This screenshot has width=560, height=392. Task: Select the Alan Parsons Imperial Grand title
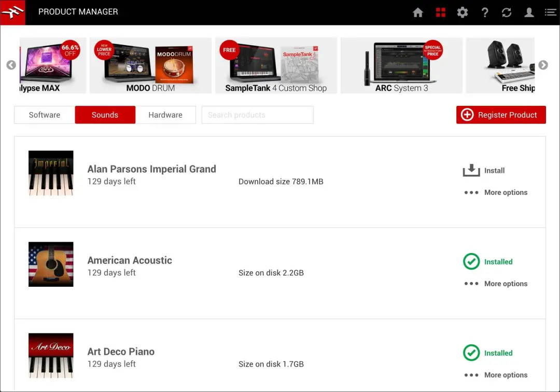click(152, 169)
